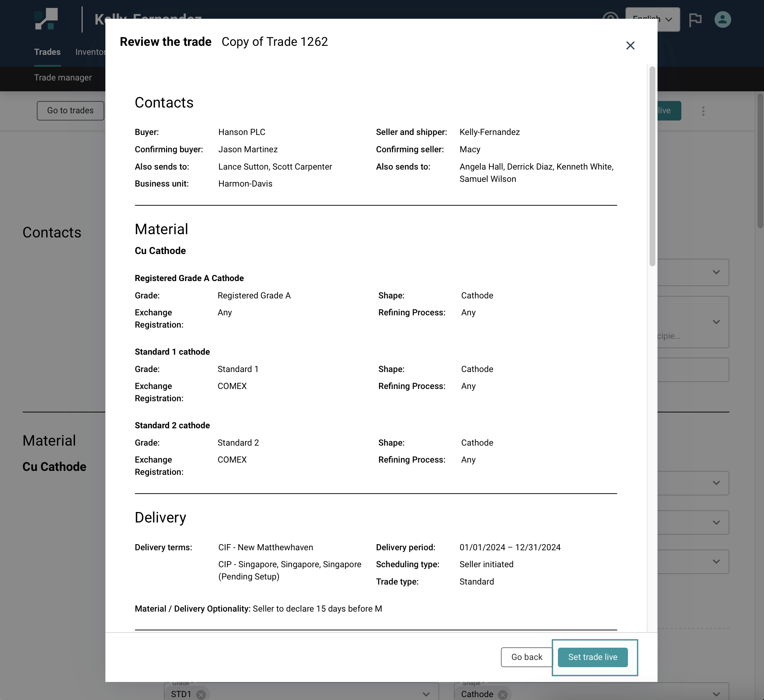Click the Set trade live button

592,657
